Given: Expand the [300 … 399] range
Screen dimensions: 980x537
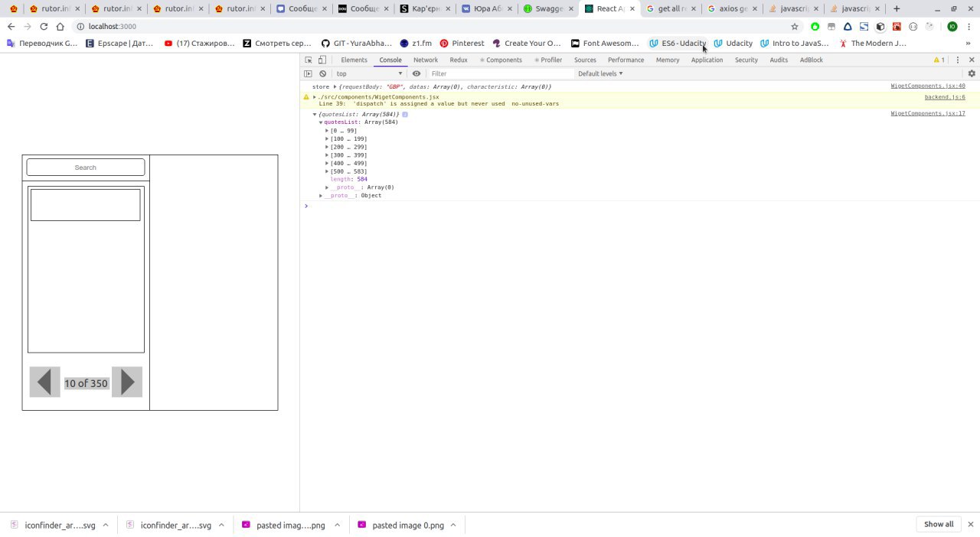Looking at the screenshot, I should point(327,155).
